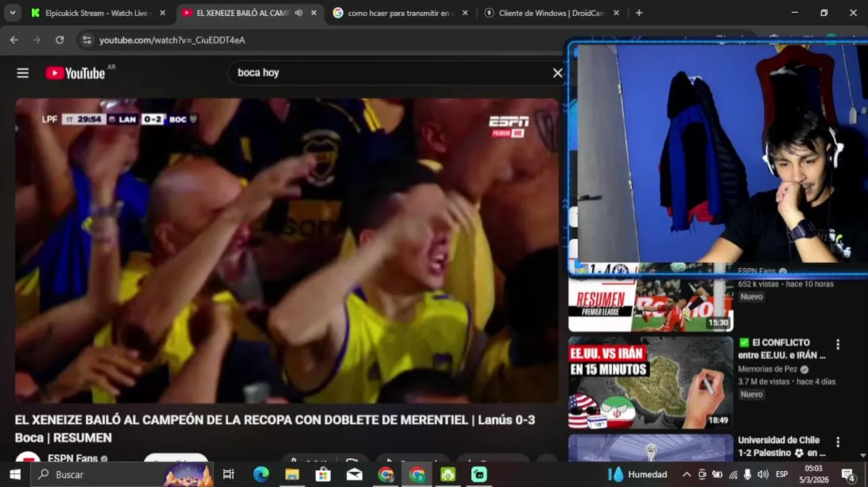This screenshot has height=487, width=868.
Task: Open a new Chrome tab
Action: 639,13
